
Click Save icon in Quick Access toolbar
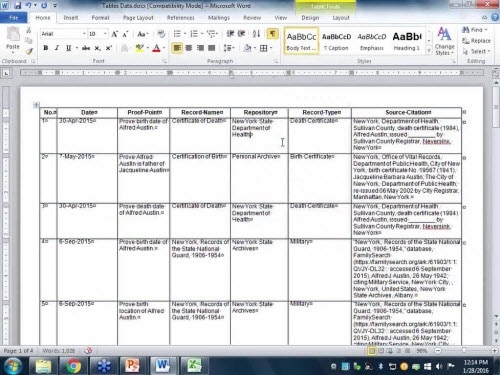(18, 5)
